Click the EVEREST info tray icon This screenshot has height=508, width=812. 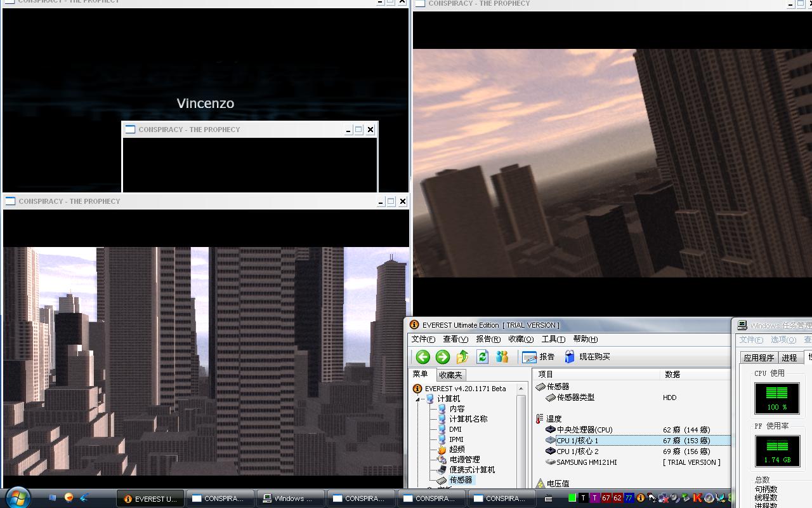click(x=641, y=498)
